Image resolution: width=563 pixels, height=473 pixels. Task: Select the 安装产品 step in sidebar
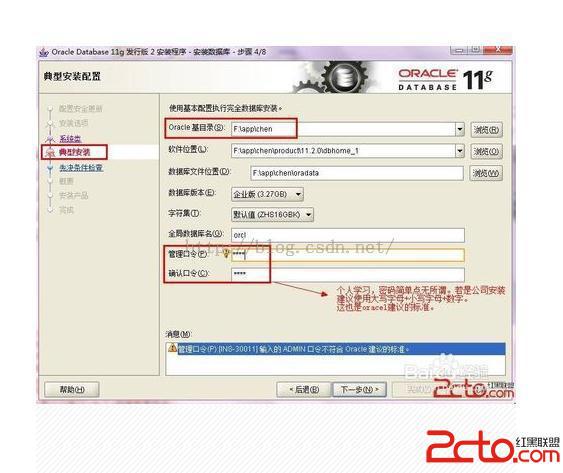pyautogui.click(x=73, y=195)
